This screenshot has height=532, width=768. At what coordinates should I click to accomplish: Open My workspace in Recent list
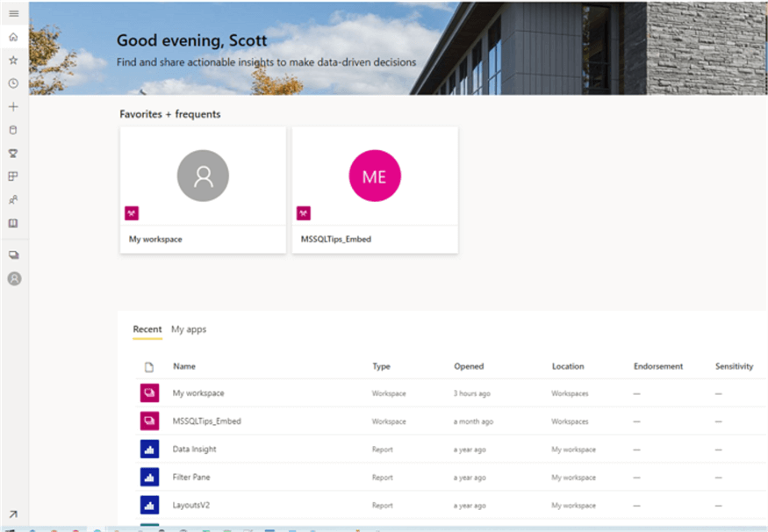click(x=197, y=393)
